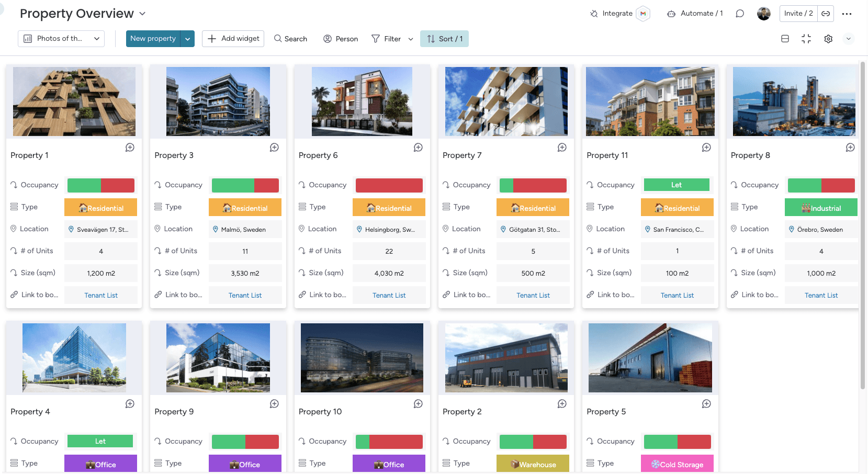Add an update to Property 3
This screenshot has height=474, width=868.
pyautogui.click(x=274, y=148)
